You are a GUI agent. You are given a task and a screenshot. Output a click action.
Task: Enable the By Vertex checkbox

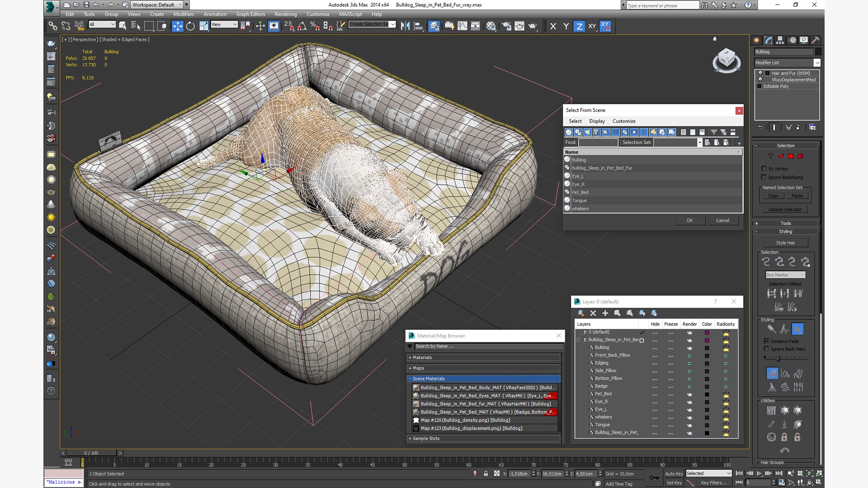pyautogui.click(x=764, y=169)
